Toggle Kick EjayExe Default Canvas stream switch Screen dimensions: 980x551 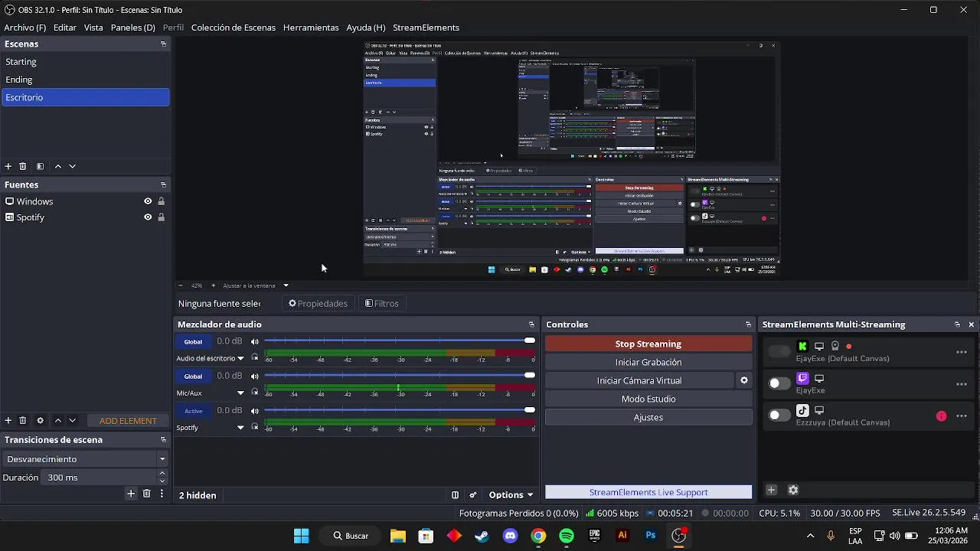click(x=779, y=351)
